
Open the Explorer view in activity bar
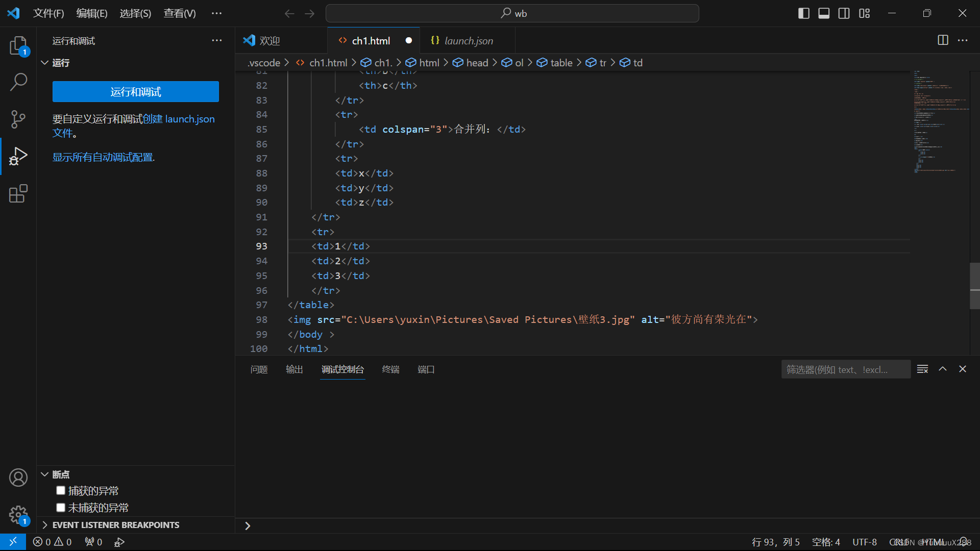click(x=18, y=45)
